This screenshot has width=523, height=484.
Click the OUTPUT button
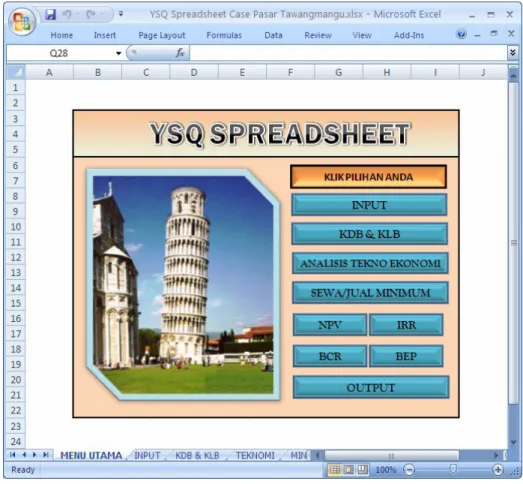click(371, 387)
